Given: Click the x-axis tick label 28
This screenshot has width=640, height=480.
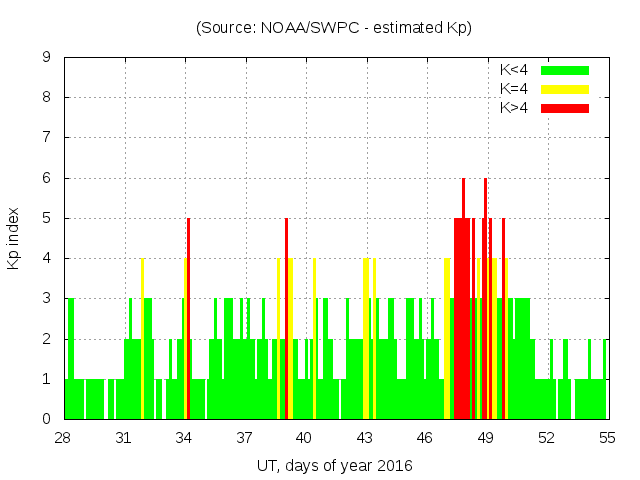Looking at the screenshot, I should pyautogui.click(x=64, y=438).
